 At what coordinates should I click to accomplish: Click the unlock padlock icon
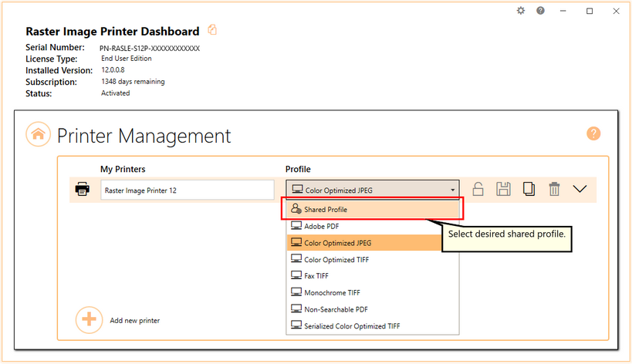478,189
